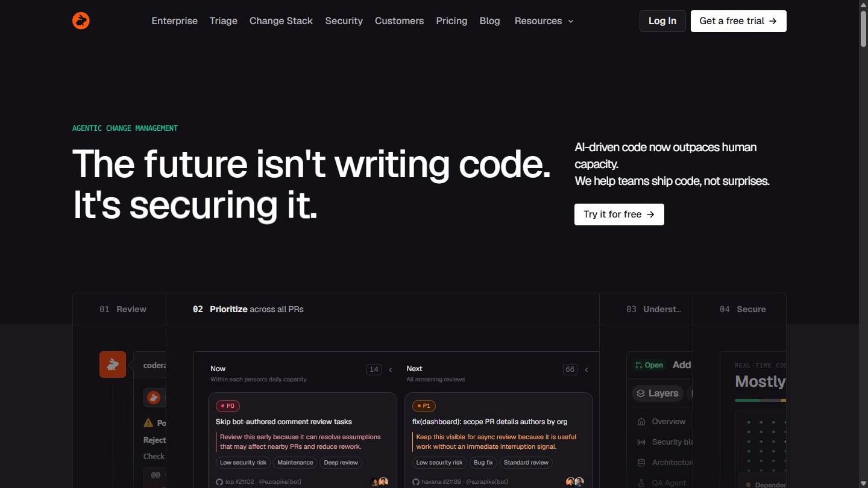Image resolution: width=868 pixels, height=488 pixels.
Task: Click the Security blast radius signal icon
Action: 641,442
